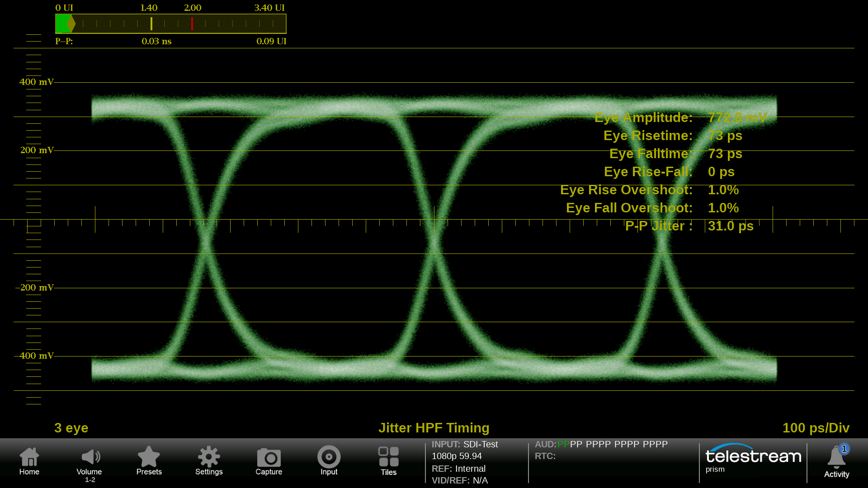Click the P-P Jitter readout value
This screenshot has height=488, width=868.
(x=730, y=226)
